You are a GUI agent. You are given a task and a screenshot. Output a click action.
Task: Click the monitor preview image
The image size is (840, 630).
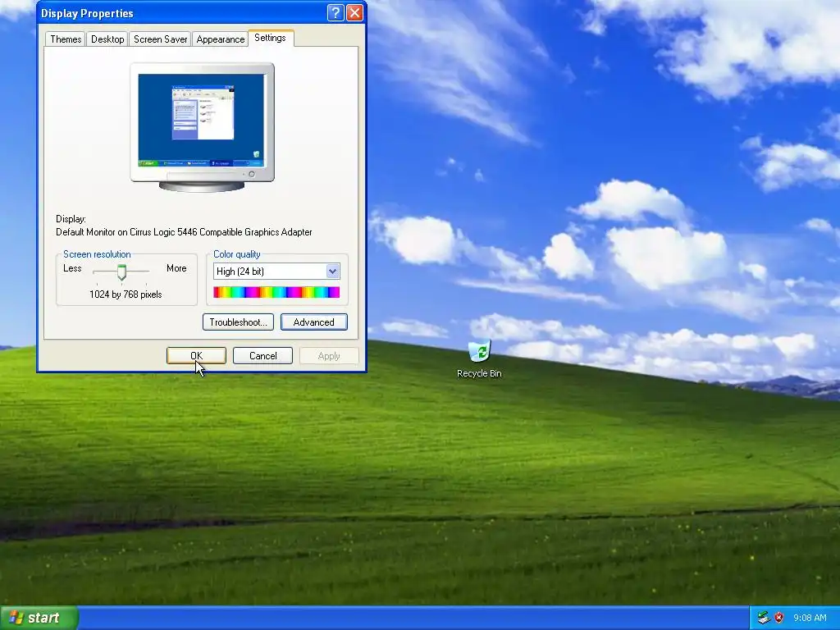202,127
